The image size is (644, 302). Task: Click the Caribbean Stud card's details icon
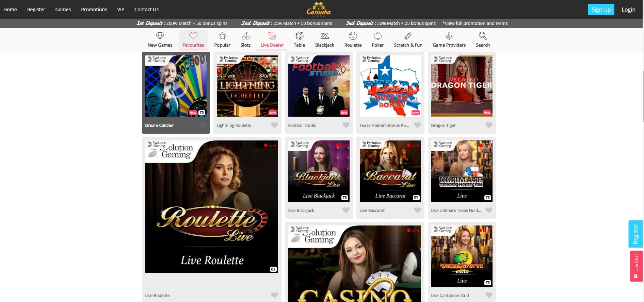click(x=487, y=283)
